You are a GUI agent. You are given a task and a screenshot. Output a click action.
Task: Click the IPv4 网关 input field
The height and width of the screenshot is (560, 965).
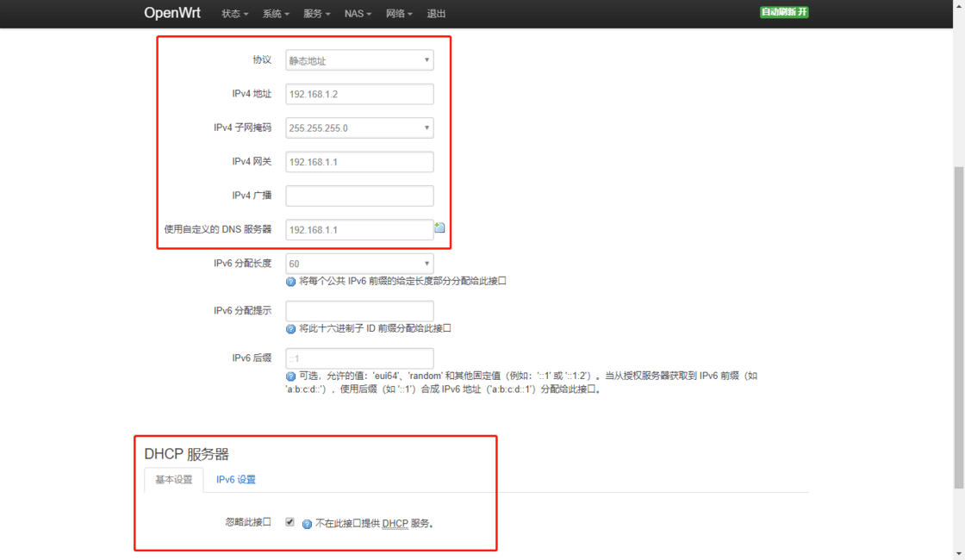pyautogui.click(x=358, y=161)
